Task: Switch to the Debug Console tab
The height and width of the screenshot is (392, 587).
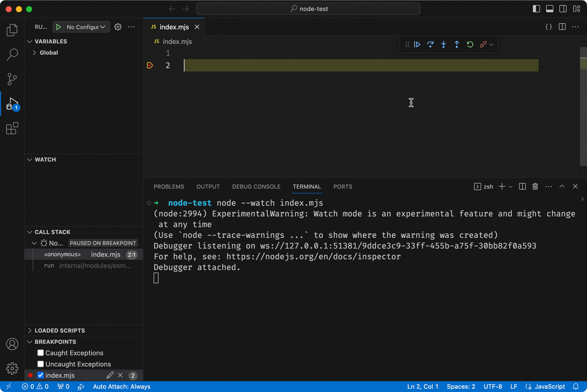Action: pyautogui.click(x=256, y=187)
